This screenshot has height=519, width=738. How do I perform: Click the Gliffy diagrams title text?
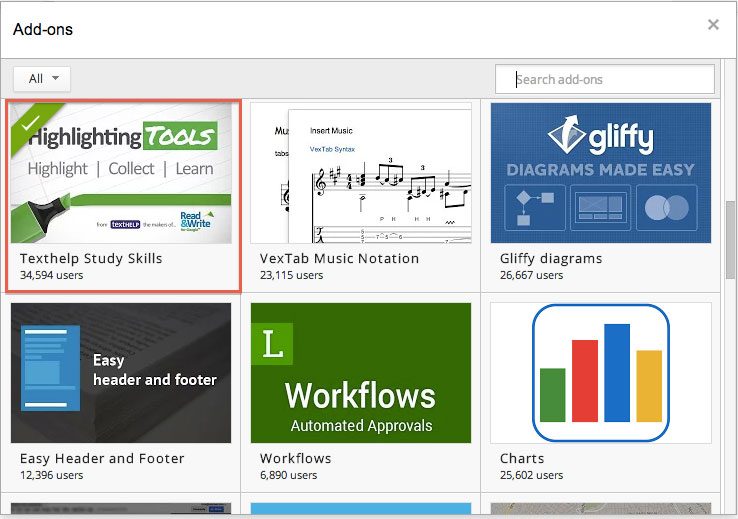pos(551,258)
